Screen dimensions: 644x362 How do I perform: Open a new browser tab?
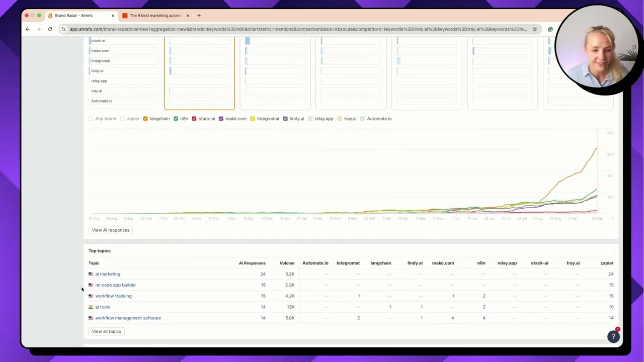click(199, 16)
